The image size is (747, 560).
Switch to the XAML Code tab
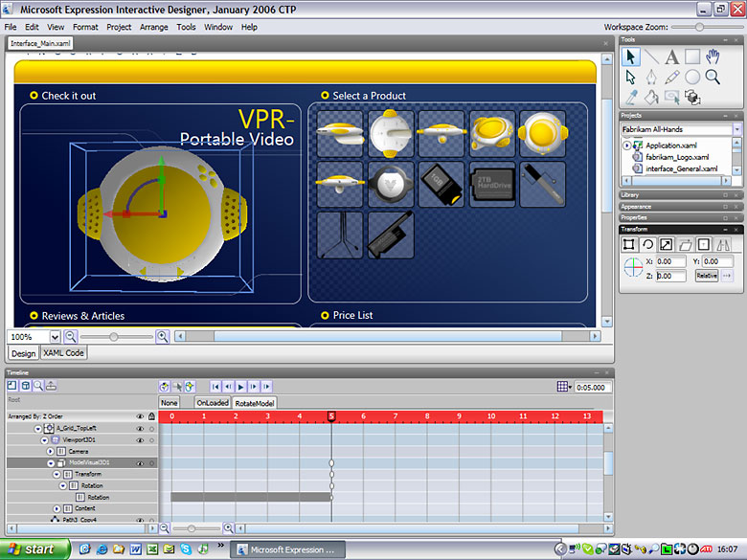(x=64, y=352)
